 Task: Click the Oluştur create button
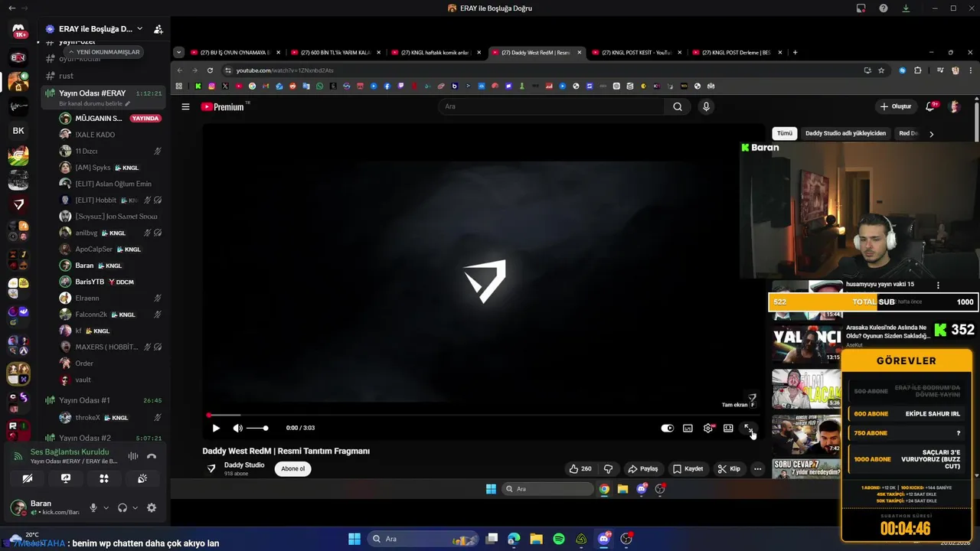pos(896,106)
